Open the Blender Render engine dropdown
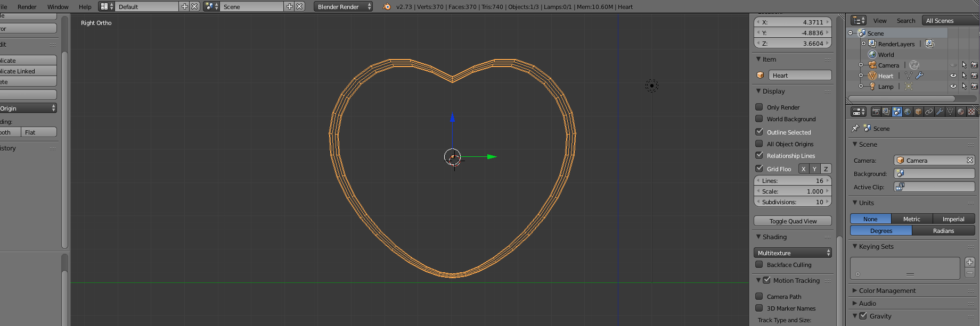The image size is (980, 326). tap(343, 6)
